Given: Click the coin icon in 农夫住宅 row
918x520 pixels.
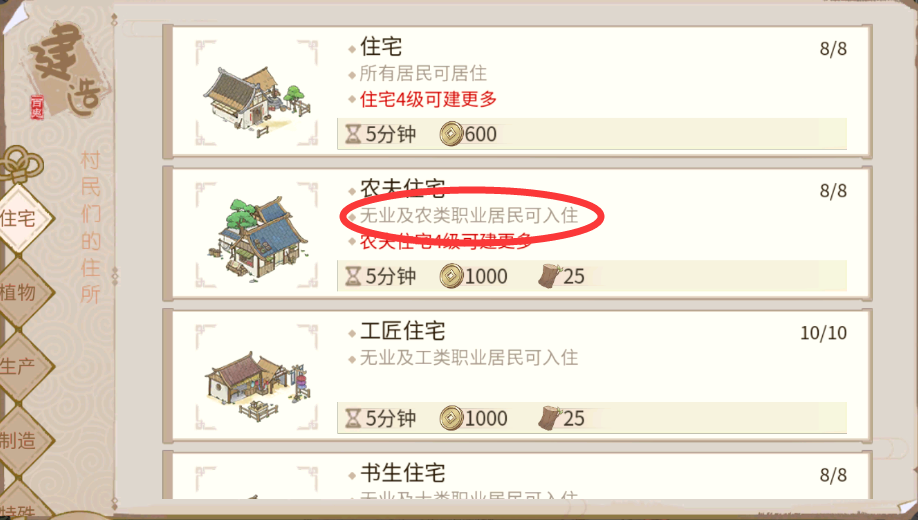Looking at the screenshot, I should (451, 276).
